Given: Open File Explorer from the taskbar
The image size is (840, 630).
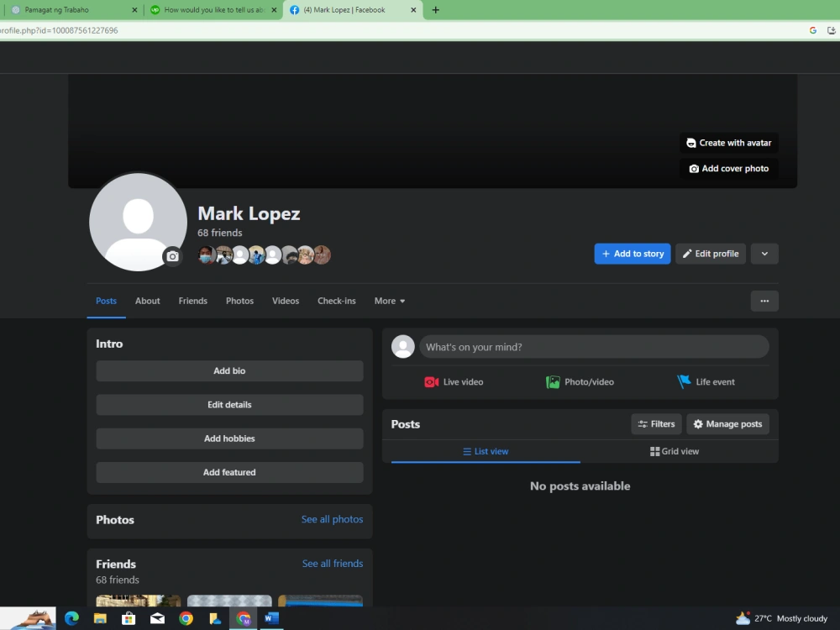Looking at the screenshot, I should [100, 619].
